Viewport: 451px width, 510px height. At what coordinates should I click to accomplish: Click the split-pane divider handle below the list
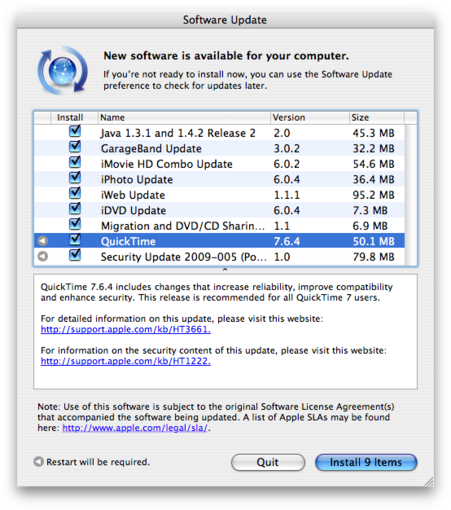225,270
